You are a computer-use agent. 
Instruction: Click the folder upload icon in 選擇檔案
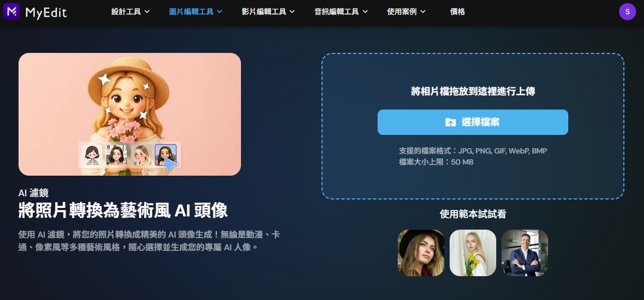tap(450, 122)
